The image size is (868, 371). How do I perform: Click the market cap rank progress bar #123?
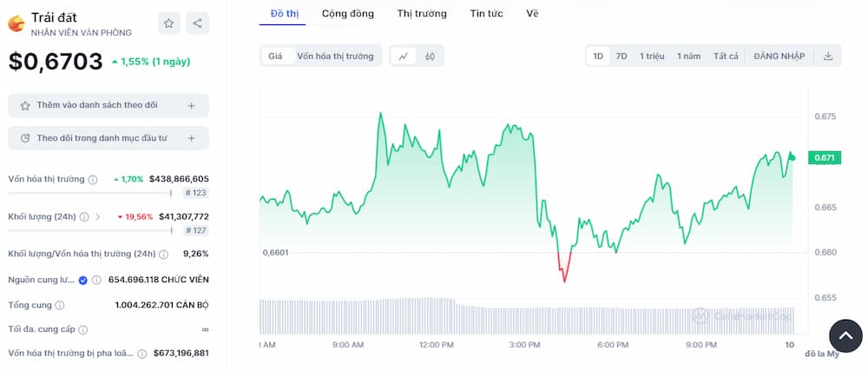pos(89,193)
